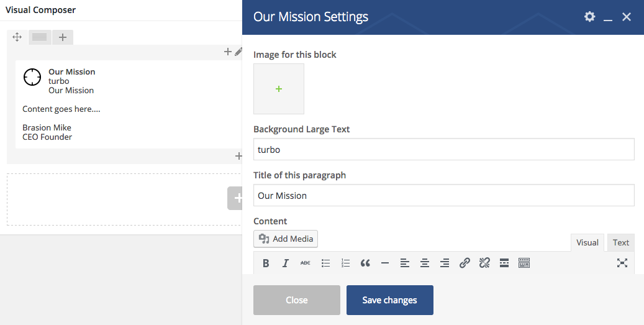Switch to the Text editor tab
The width and height of the screenshot is (644, 325).
620,242
